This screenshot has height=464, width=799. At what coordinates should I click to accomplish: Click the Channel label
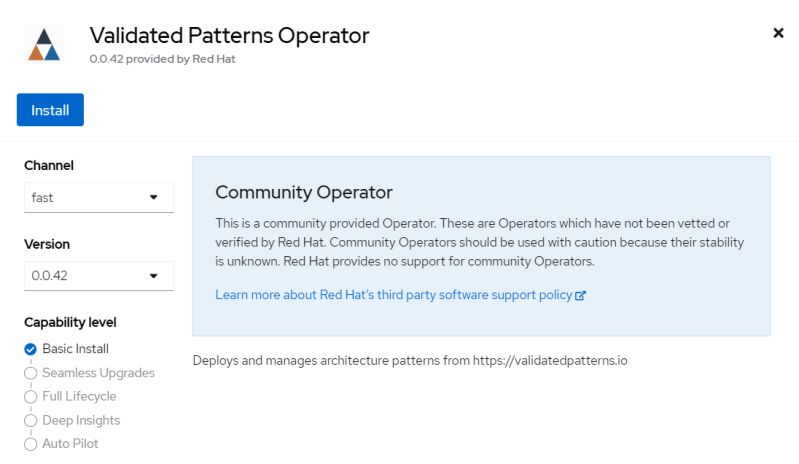[49, 166]
